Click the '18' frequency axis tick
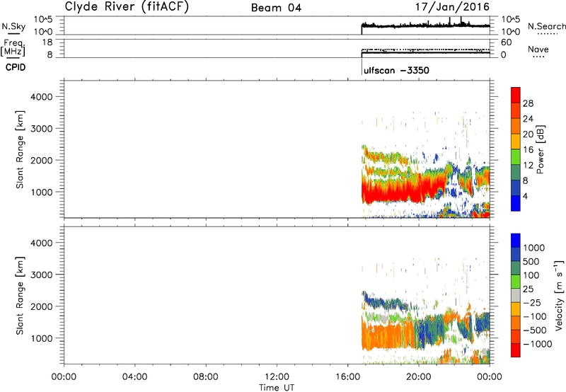 point(47,42)
